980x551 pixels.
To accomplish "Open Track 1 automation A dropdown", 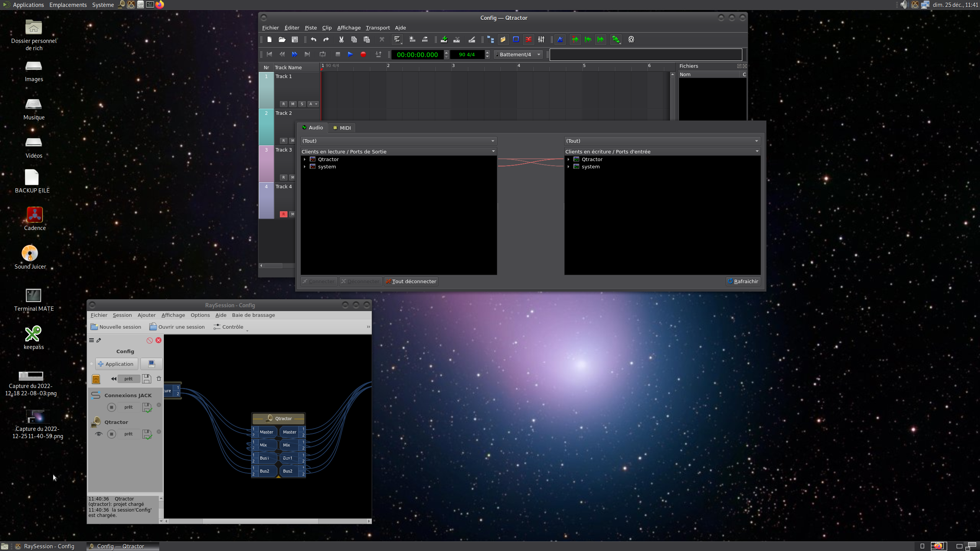I will point(313,104).
